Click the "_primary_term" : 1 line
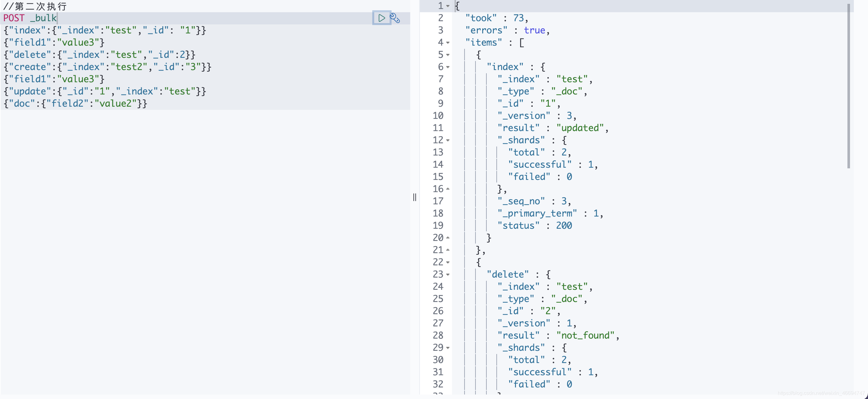The height and width of the screenshot is (399, 868). (550, 213)
